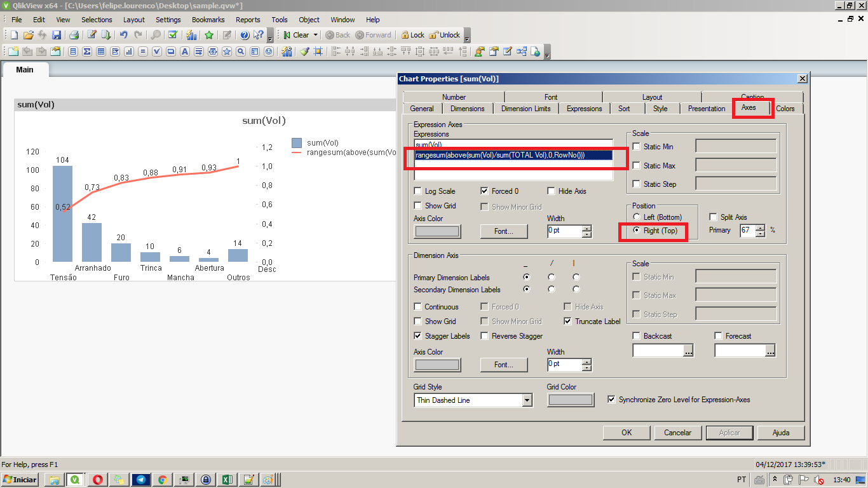
Task: Create a List Box object
Action: [73, 51]
